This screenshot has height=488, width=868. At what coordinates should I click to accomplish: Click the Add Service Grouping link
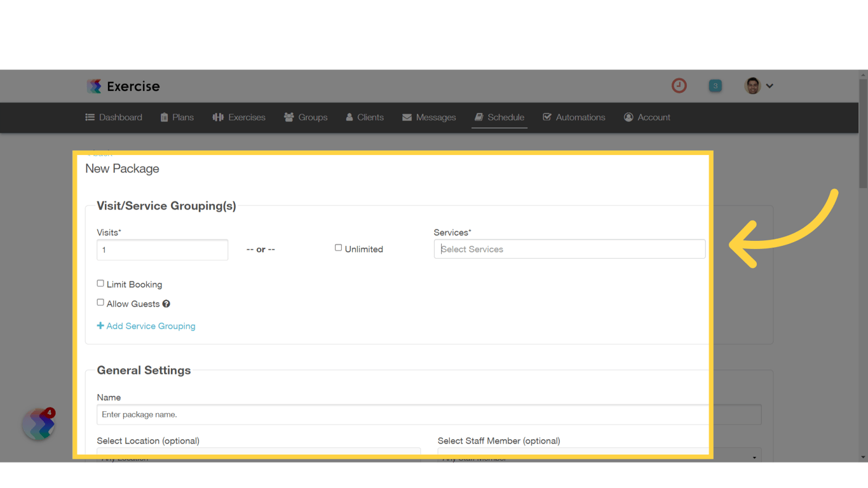146,325
